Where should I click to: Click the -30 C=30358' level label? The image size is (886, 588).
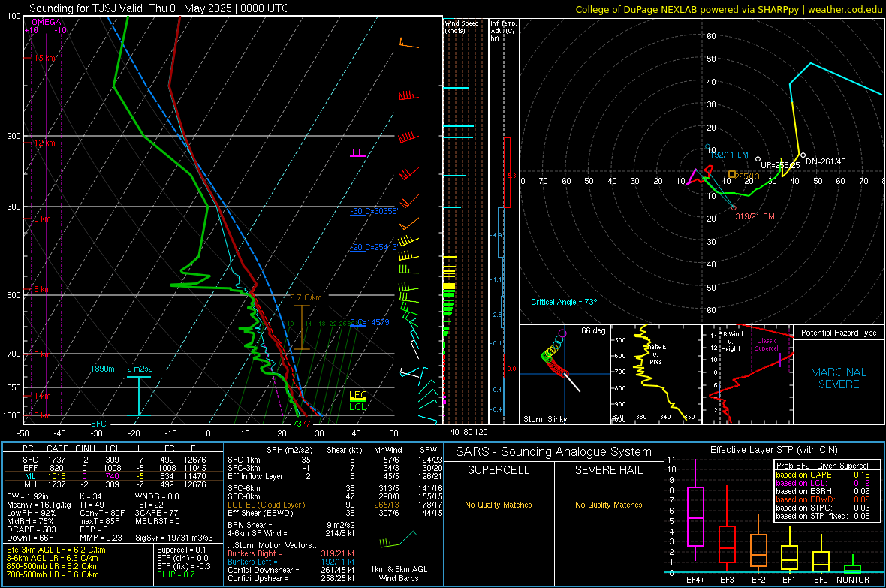click(374, 212)
